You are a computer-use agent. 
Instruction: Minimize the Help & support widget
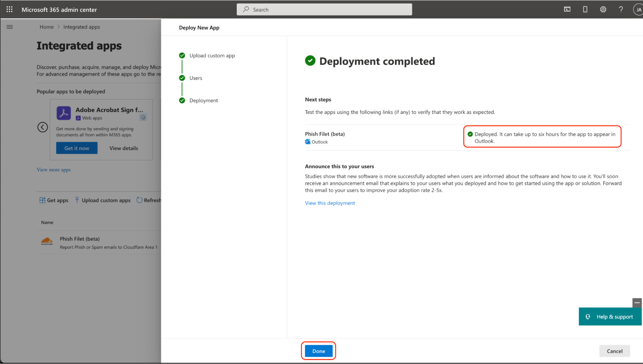click(x=637, y=303)
